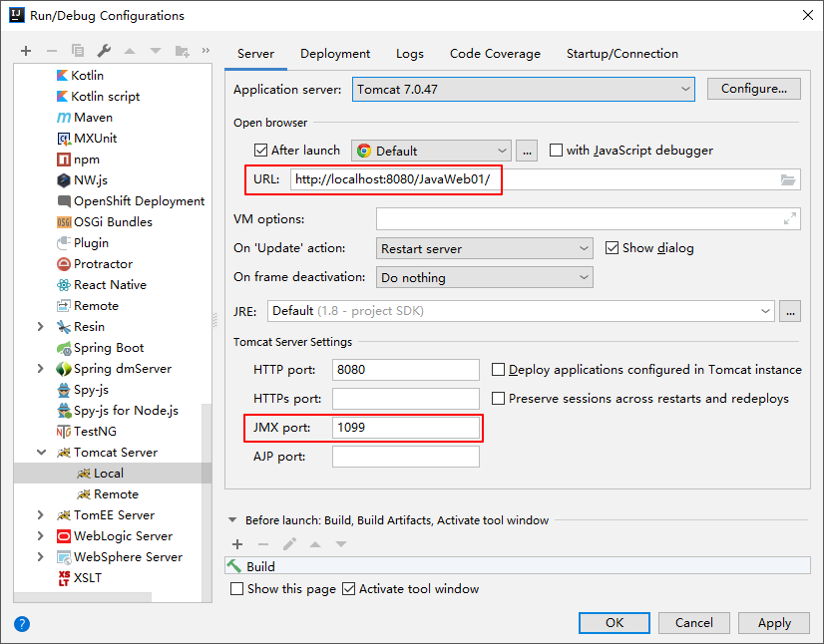Screen dimensions: 824x644
Task: Click the help question mark icon
Action: (x=22, y=624)
